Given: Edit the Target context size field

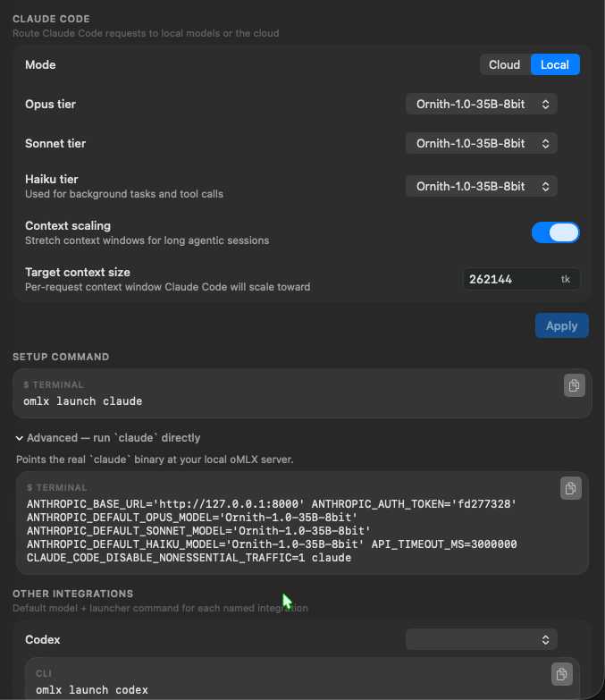Looking at the screenshot, I should (521, 280).
